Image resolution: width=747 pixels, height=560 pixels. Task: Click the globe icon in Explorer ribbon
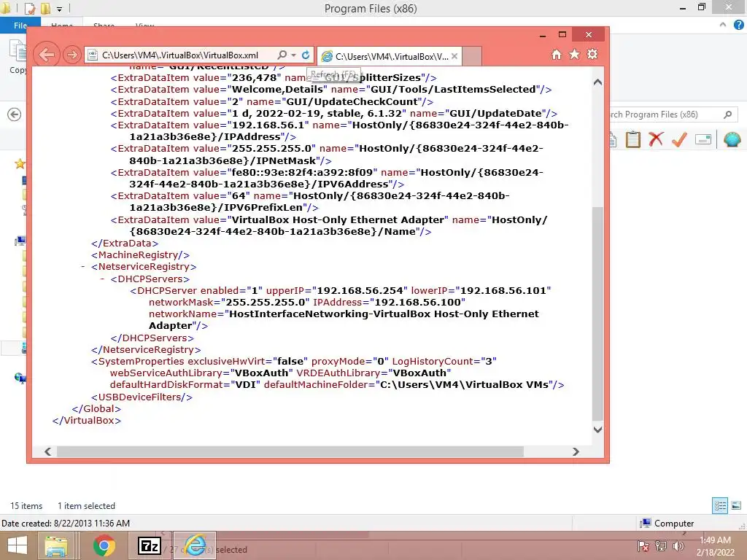pos(732,139)
